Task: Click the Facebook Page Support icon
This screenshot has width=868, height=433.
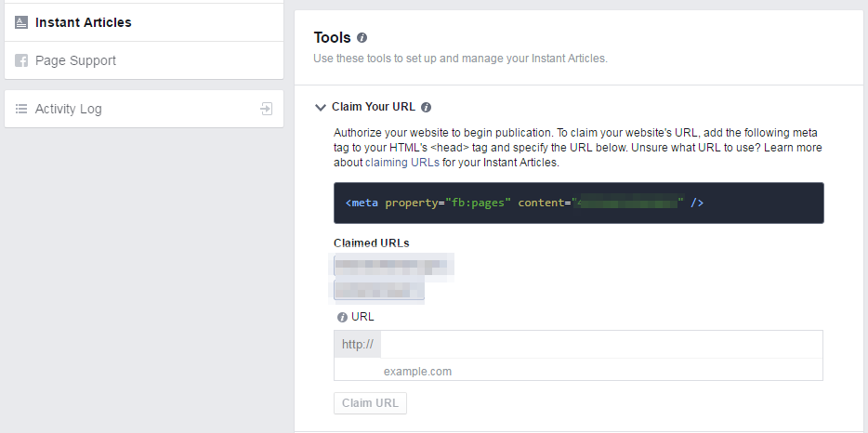Action: (x=21, y=60)
